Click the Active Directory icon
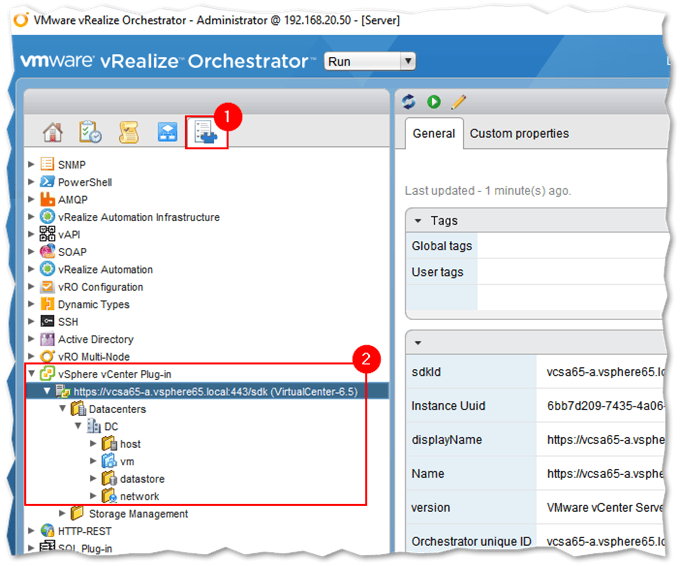Image resolution: width=680 pixels, height=566 pixels. click(x=47, y=339)
